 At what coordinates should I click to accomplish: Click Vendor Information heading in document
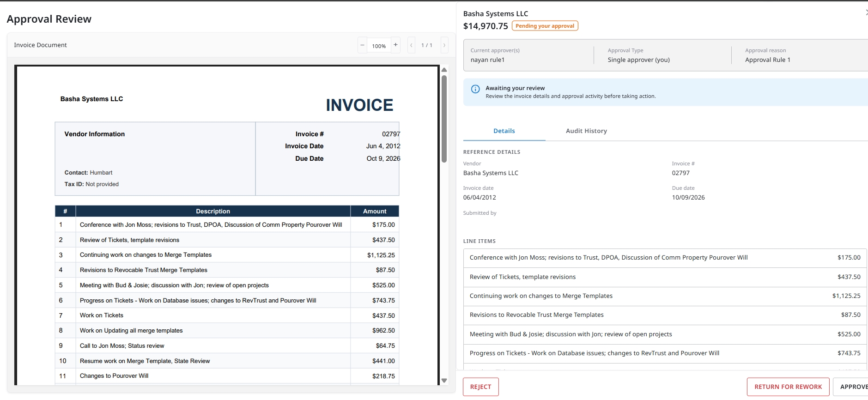[x=95, y=134]
